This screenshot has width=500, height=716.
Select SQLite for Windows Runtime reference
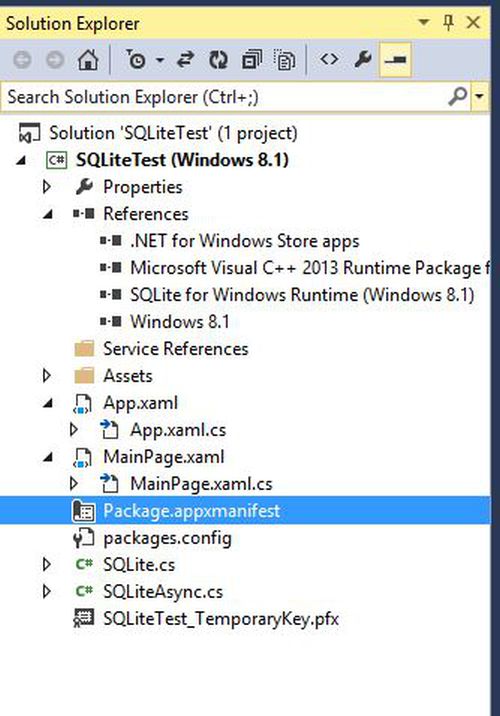pos(302,295)
